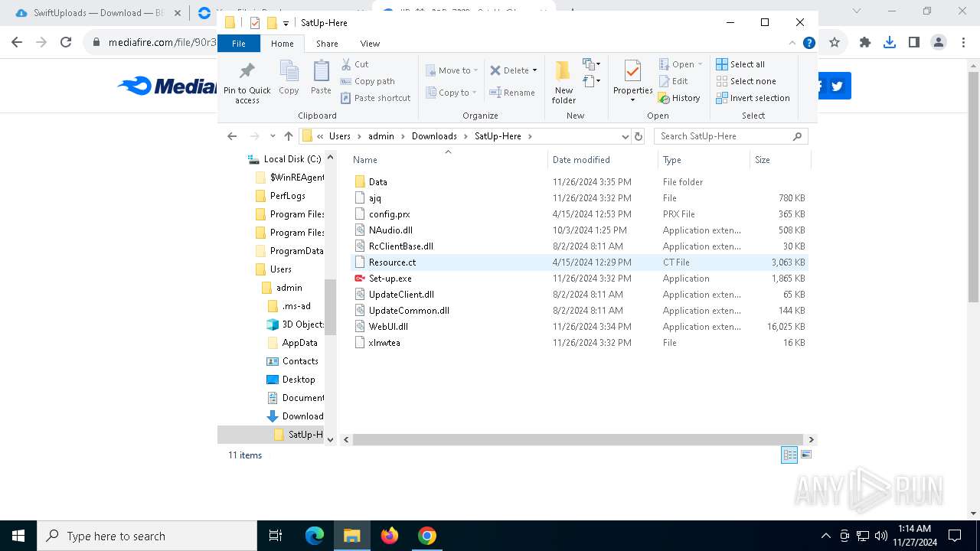Screen dimensions: 980x551
Task: Sort by Date modified column
Action: coord(603,160)
